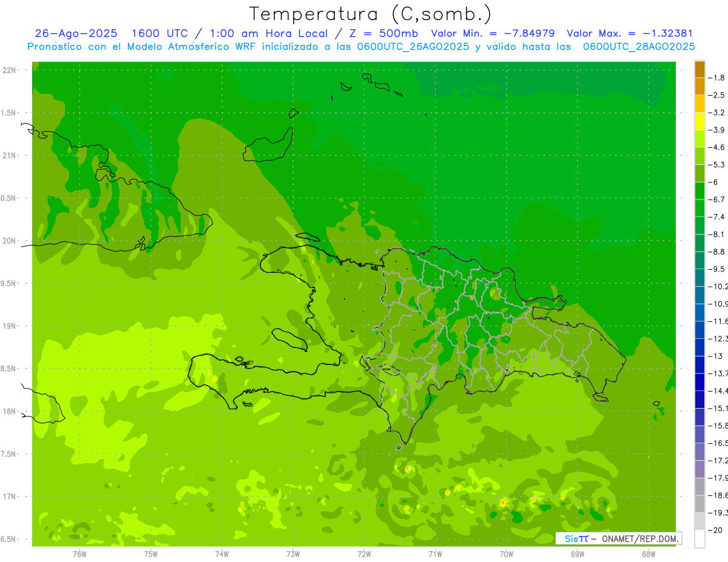Click the "18N" latitude label
Image resolution: width=728 pixels, height=562 pixels.
pyautogui.click(x=8, y=411)
